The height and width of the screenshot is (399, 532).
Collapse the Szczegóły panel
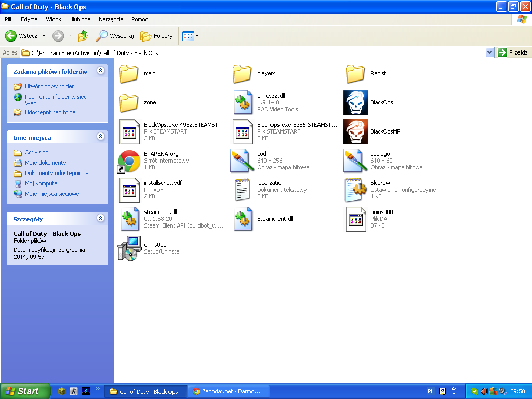100,218
